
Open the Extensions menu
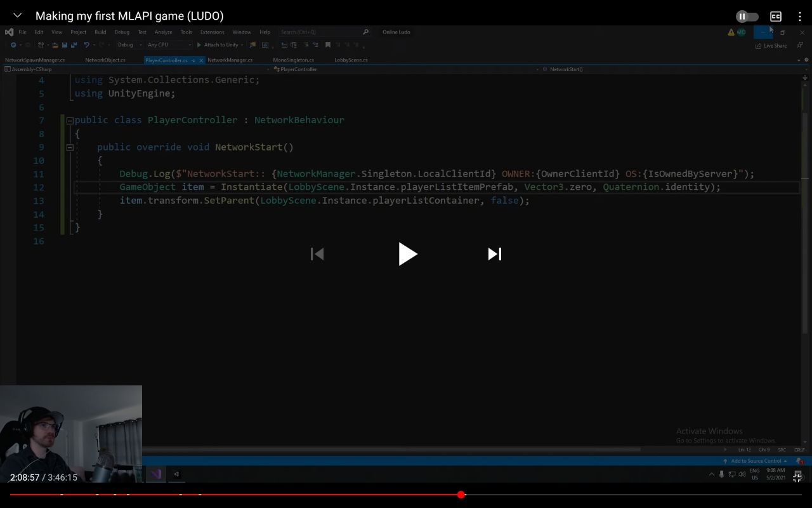click(x=212, y=32)
